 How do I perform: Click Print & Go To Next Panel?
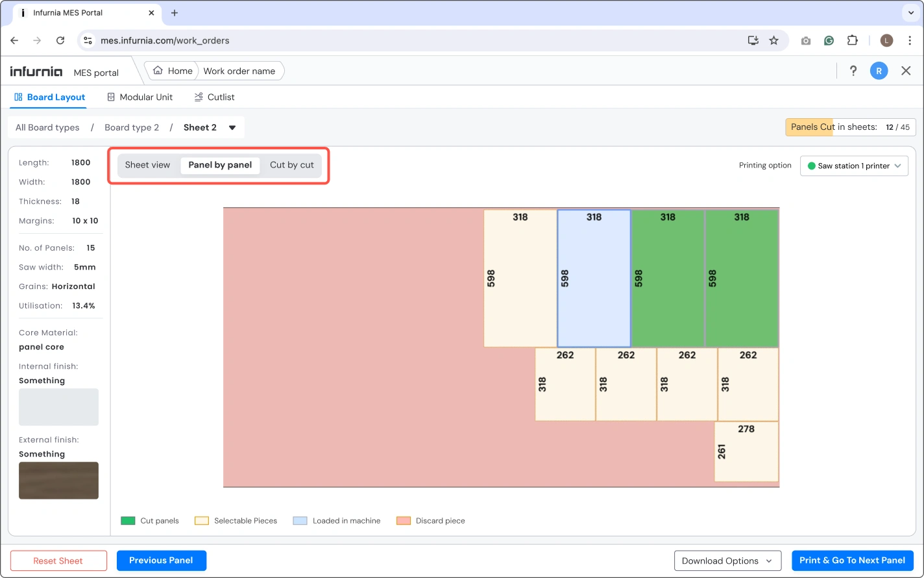pos(853,560)
